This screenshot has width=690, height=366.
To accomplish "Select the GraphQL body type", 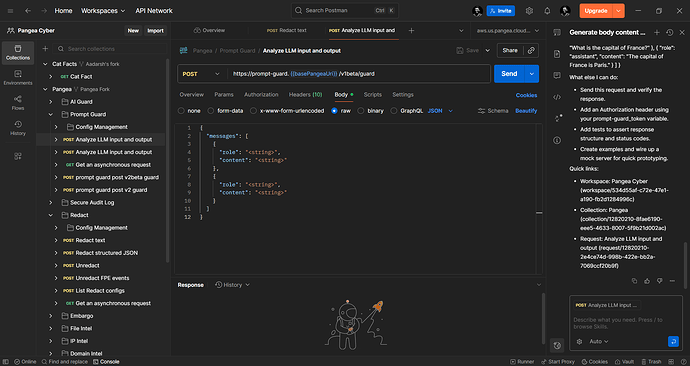I will click(x=393, y=111).
